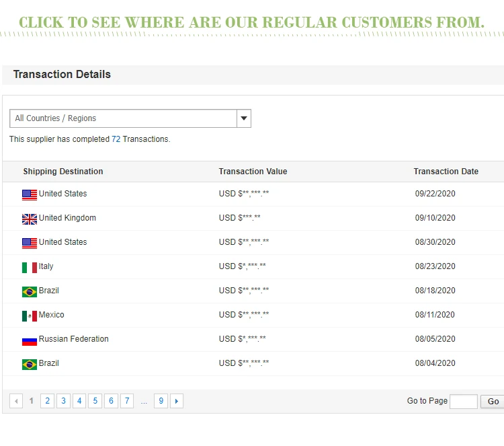The height and width of the screenshot is (446, 504).
Task: Click the regular customers banner heading
Action: coord(251,22)
